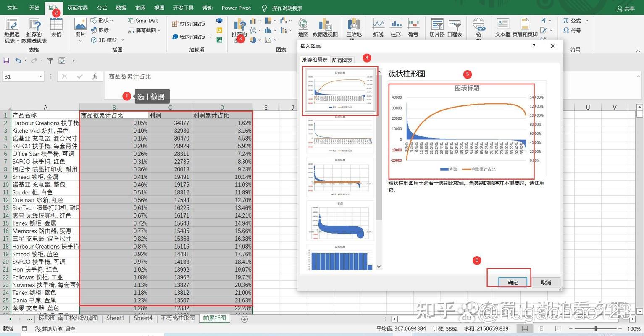Insert a 柱形 column sparkline
The width and height of the screenshot is (644, 336).
[x=396, y=28]
